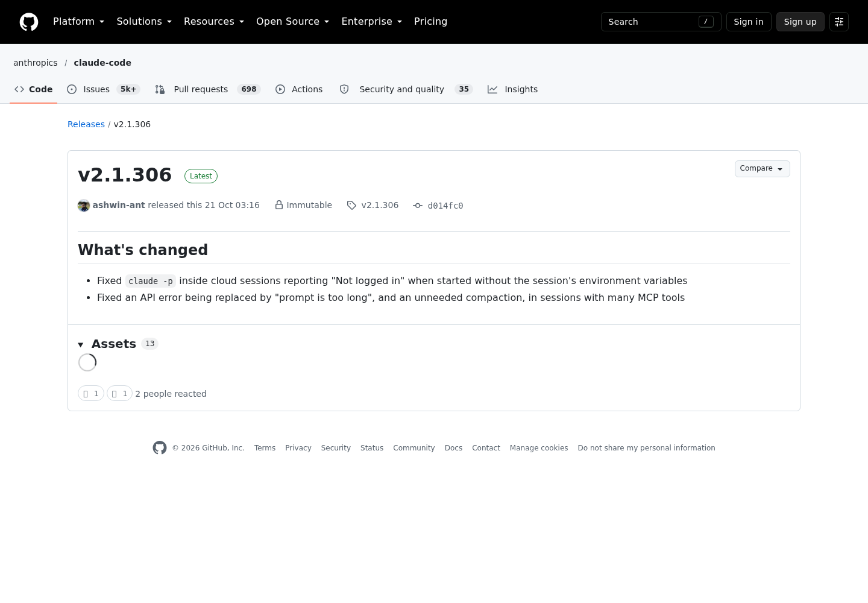Open the v2.1.306 tag link
This screenshot has height=603, width=868.
point(380,205)
